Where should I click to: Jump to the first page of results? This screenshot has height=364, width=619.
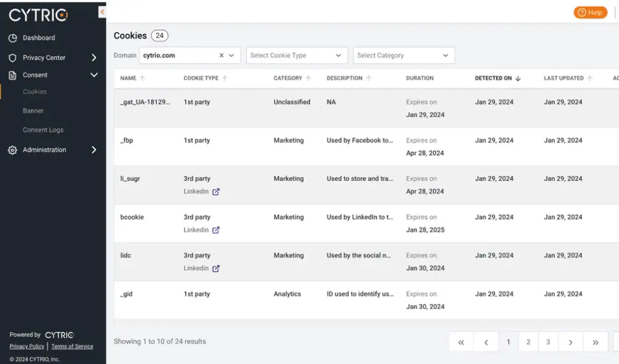click(461, 342)
